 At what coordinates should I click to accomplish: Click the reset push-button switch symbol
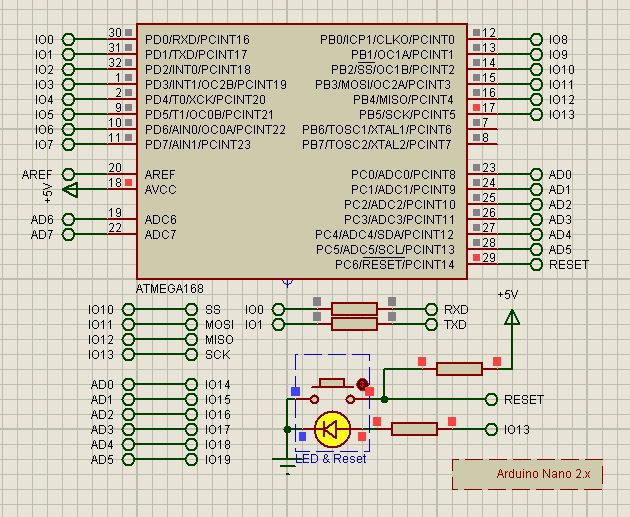point(332,391)
